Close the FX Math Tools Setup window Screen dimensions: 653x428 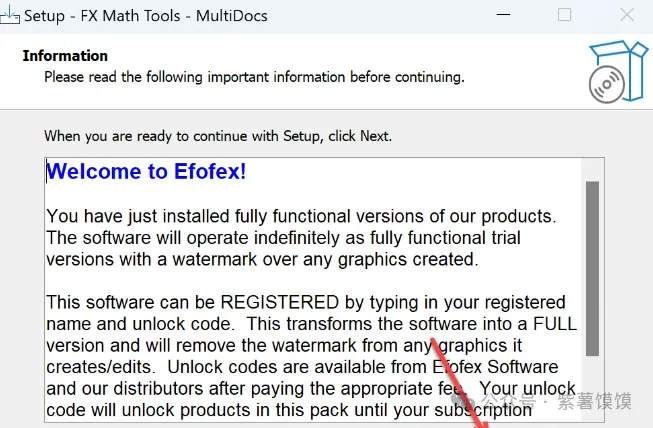tap(625, 16)
